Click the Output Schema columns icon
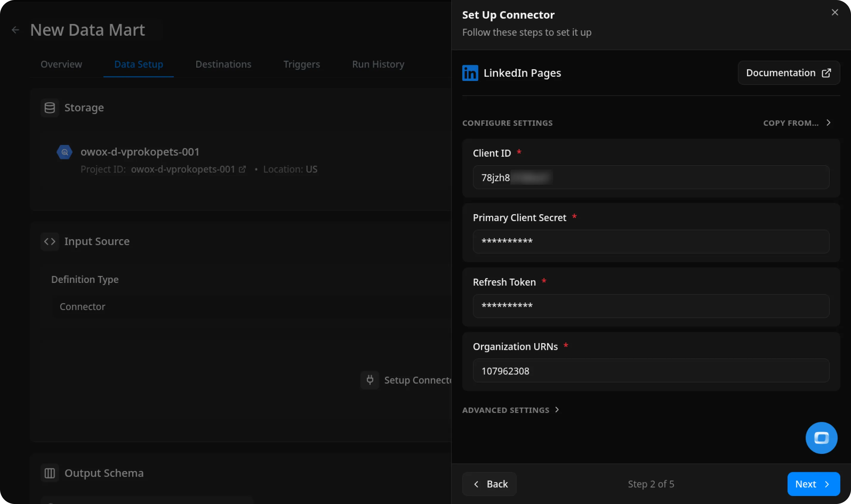Screen dimensions: 851x504 50,473
